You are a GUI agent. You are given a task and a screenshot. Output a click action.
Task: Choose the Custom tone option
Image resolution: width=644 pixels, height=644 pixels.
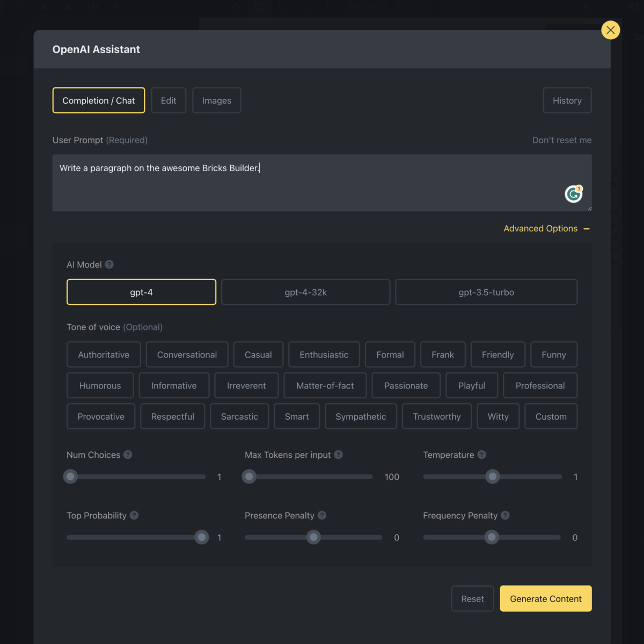pyautogui.click(x=551, y=416)
